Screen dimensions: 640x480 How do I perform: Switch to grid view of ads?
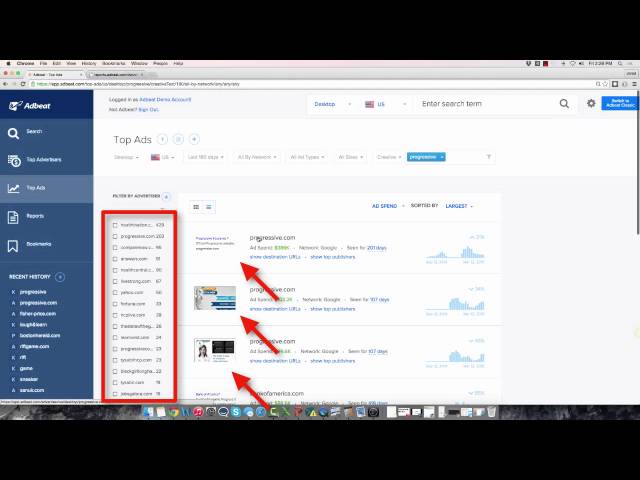[196, 207]
